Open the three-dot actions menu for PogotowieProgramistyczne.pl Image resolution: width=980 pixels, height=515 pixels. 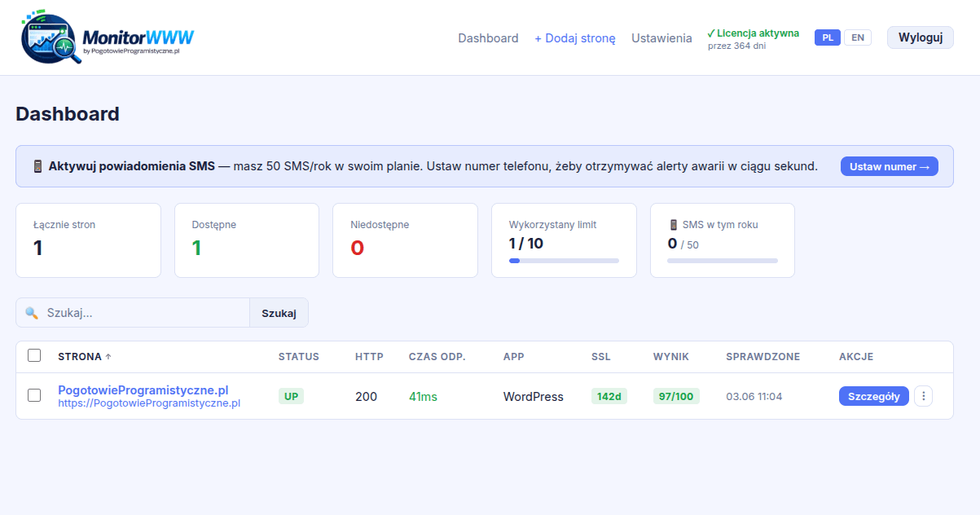tap(923, 396)
